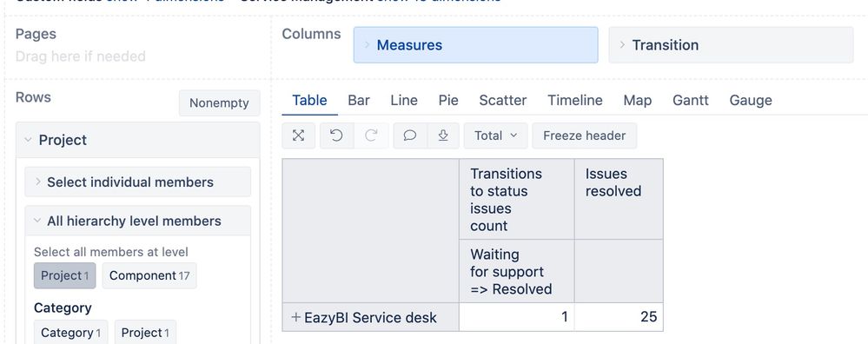Undo the last report change
Viewport: 868px width, 344px height.
tap(336, 136)
